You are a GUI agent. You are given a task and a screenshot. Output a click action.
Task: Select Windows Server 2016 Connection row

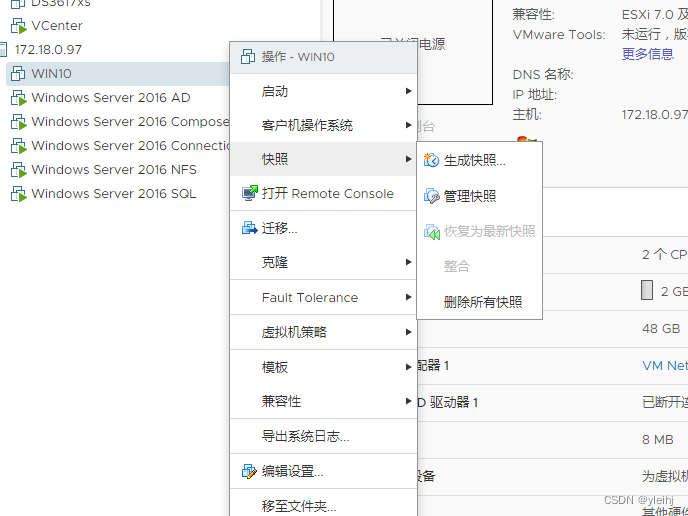click(130, 146)
